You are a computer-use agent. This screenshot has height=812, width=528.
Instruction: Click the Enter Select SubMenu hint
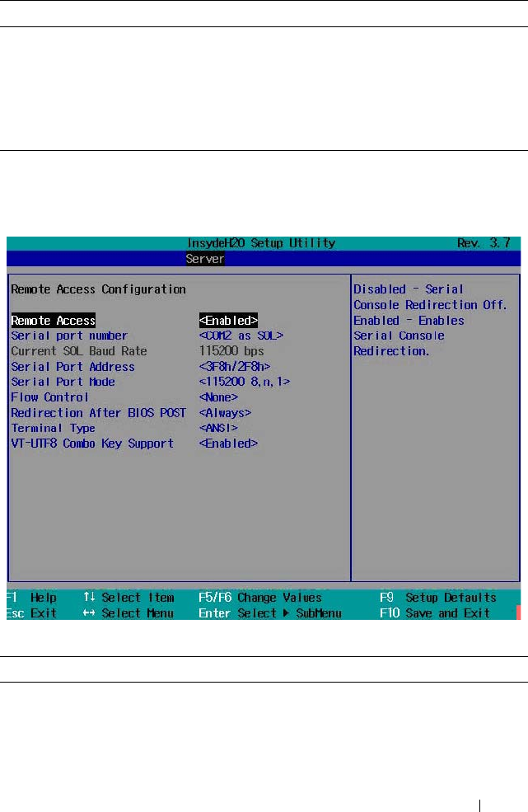tap(269, 613)
